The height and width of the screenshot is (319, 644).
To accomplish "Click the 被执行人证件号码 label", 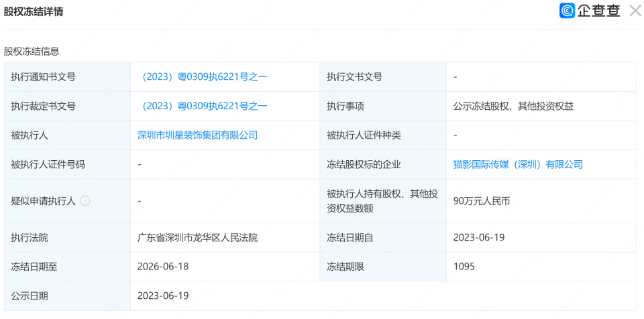I will 48,165.
